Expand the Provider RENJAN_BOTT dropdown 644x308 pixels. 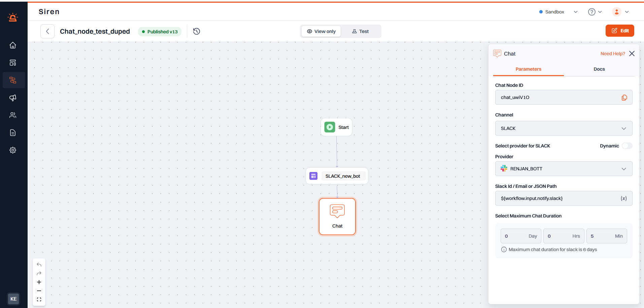[564, 169]
